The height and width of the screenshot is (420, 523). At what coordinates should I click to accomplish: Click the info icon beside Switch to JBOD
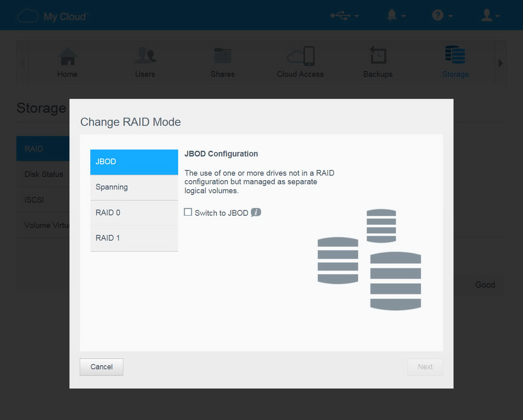coord(256,212)
